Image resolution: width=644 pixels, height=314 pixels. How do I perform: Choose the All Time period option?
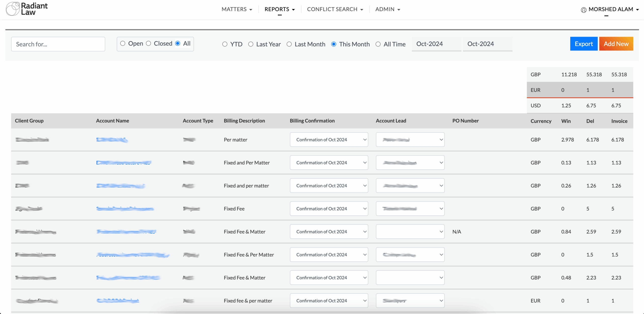[378, 44]
